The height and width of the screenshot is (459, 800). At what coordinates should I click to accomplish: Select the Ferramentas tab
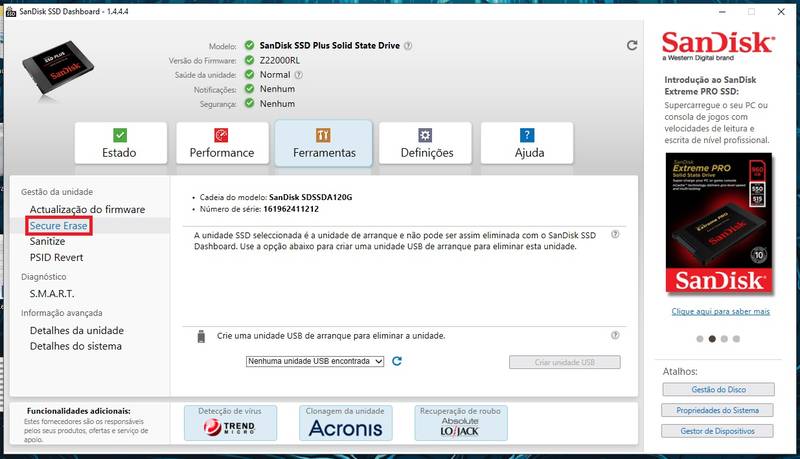pos(323,143)
